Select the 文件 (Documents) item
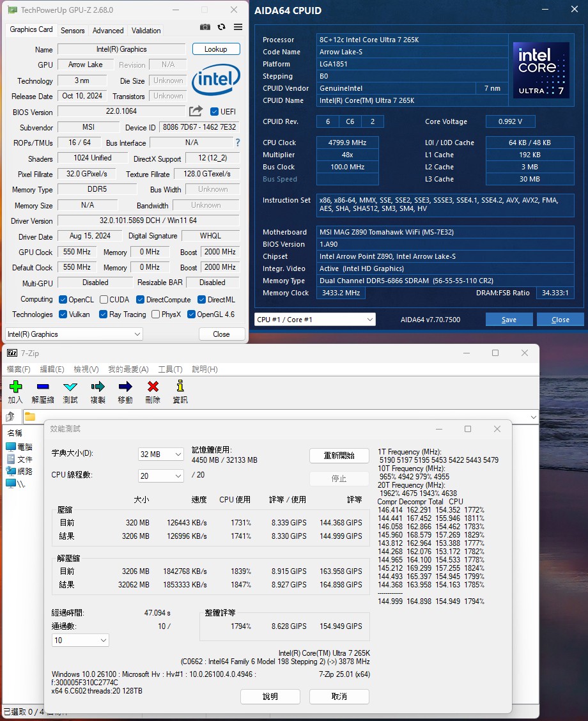 pyautogui.click(x=19, y=459)
